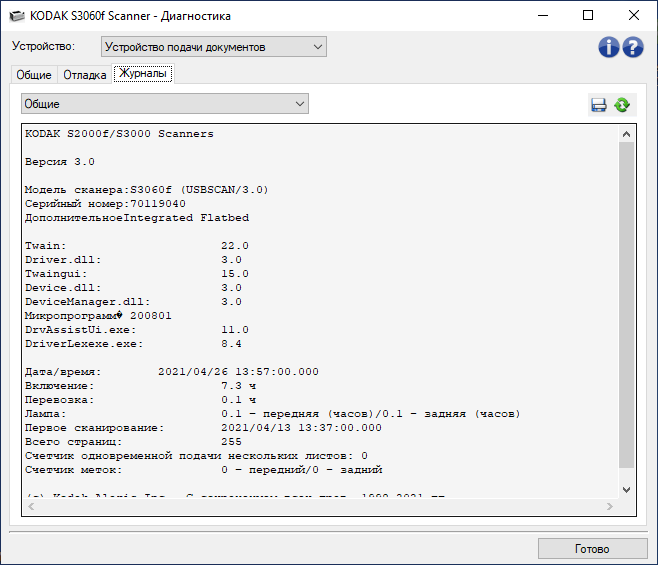Click the horizontal scrollbar right arrow

point(610,507)
